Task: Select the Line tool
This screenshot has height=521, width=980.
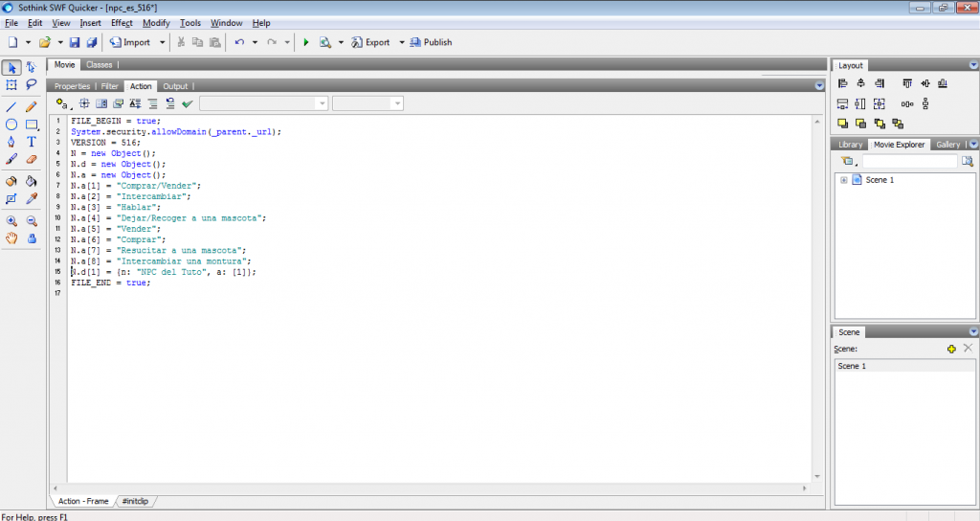Action: pos(11,107)
